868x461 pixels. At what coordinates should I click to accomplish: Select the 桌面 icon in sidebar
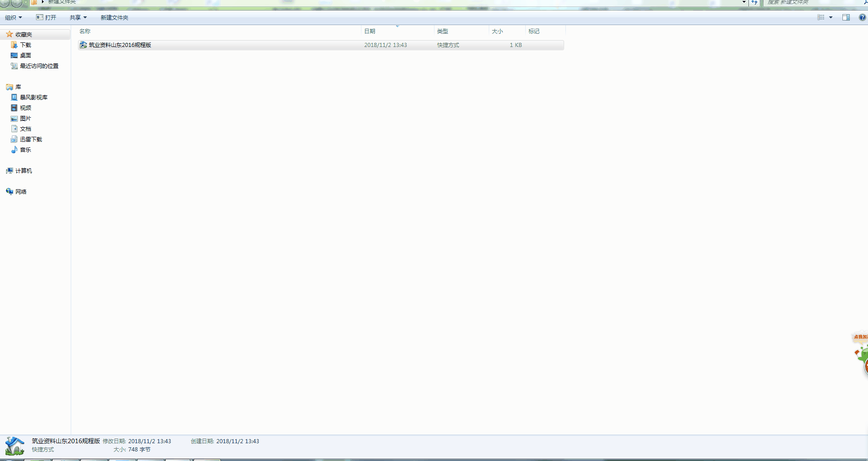[x=14, y=56]
